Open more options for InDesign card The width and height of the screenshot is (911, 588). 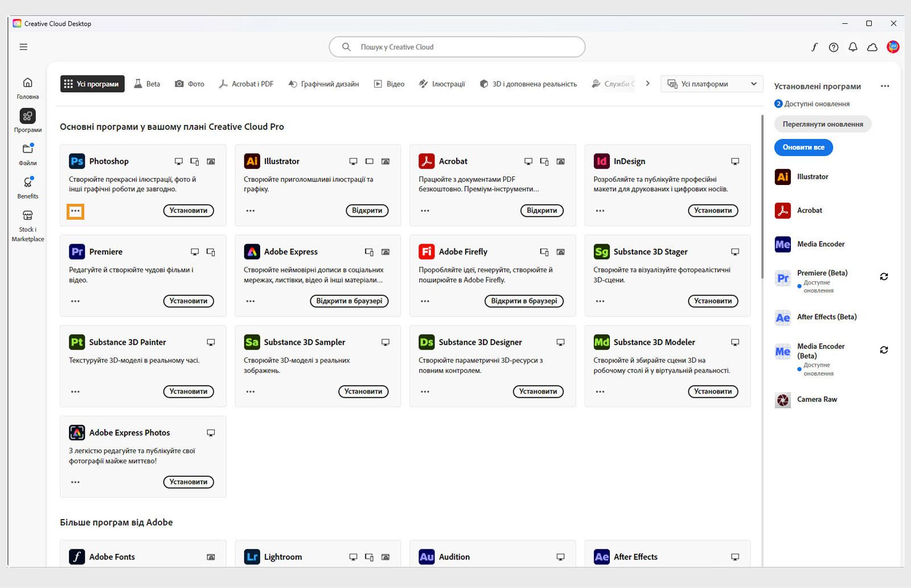point(600,211)
